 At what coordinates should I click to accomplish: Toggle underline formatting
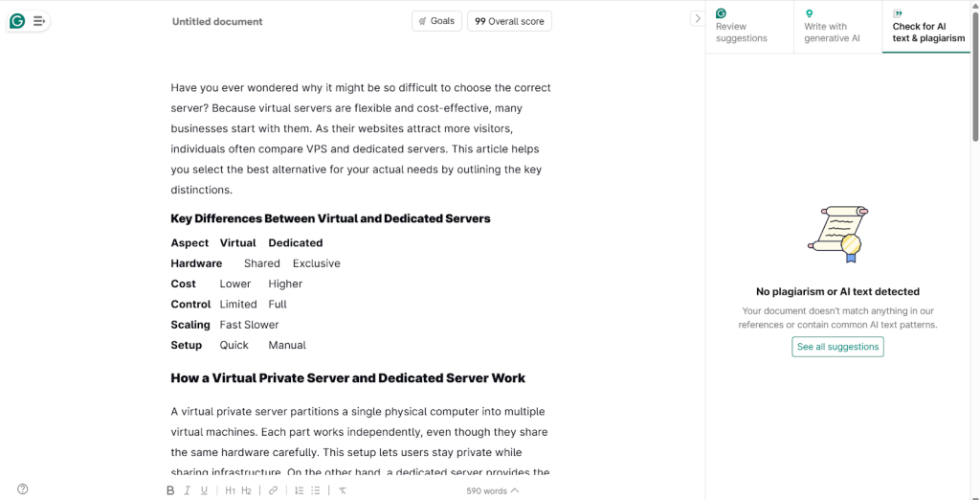204,490
